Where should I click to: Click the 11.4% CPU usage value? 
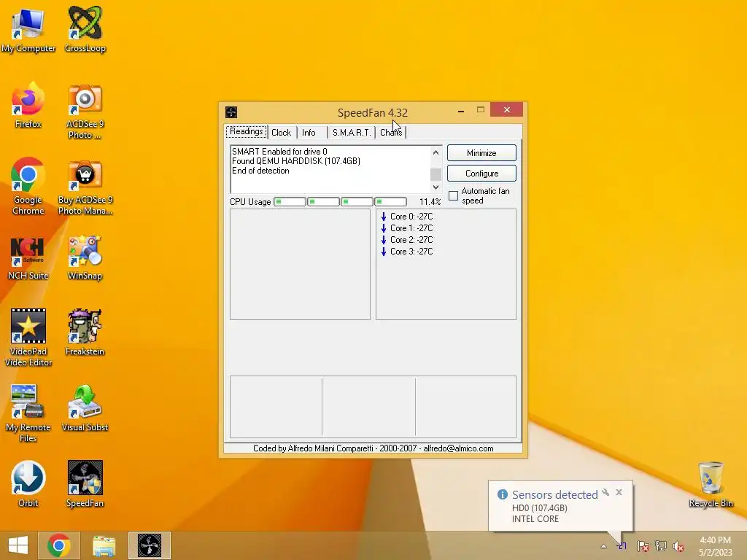point(430,202)
